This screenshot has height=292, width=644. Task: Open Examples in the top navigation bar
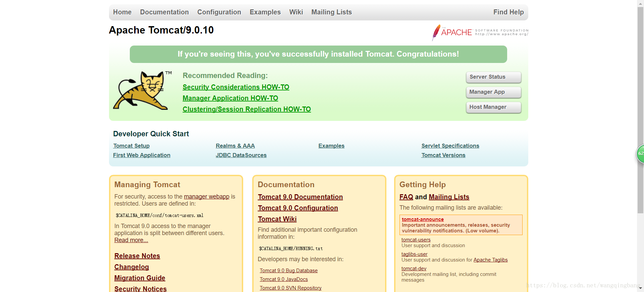[x=265, y=12]
